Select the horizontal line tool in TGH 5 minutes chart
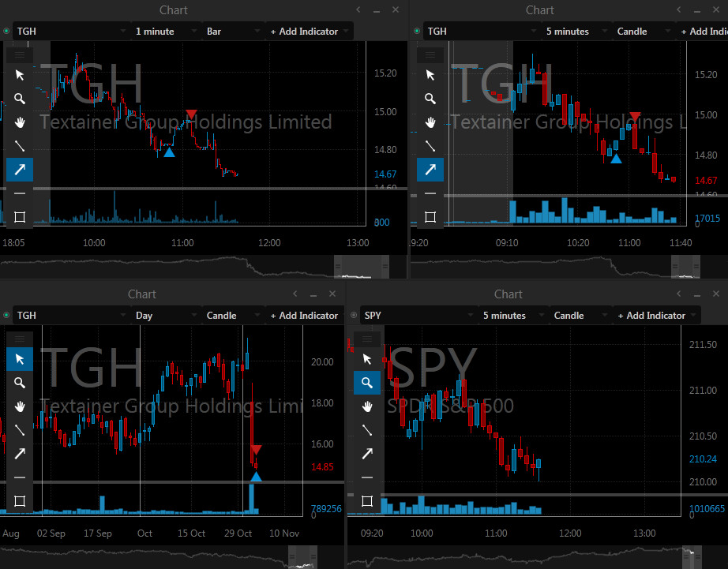 pyautogui.click(x=430, y=193)
